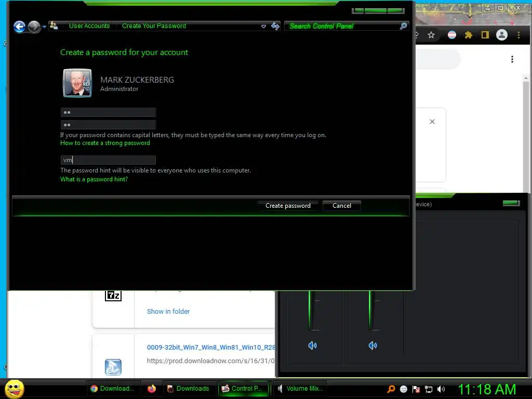Click the prod.downloadnow.com URL text
The image size is (532, 399).
(x=211, y=361)
